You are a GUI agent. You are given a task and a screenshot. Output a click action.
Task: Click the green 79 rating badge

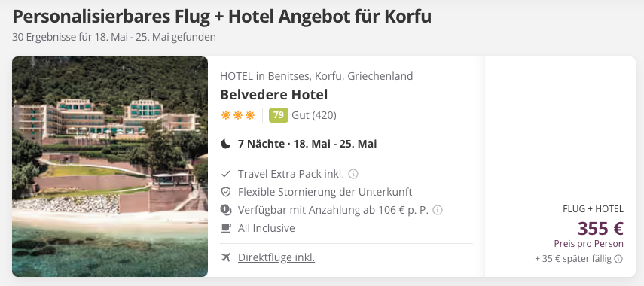coord(279,115)
